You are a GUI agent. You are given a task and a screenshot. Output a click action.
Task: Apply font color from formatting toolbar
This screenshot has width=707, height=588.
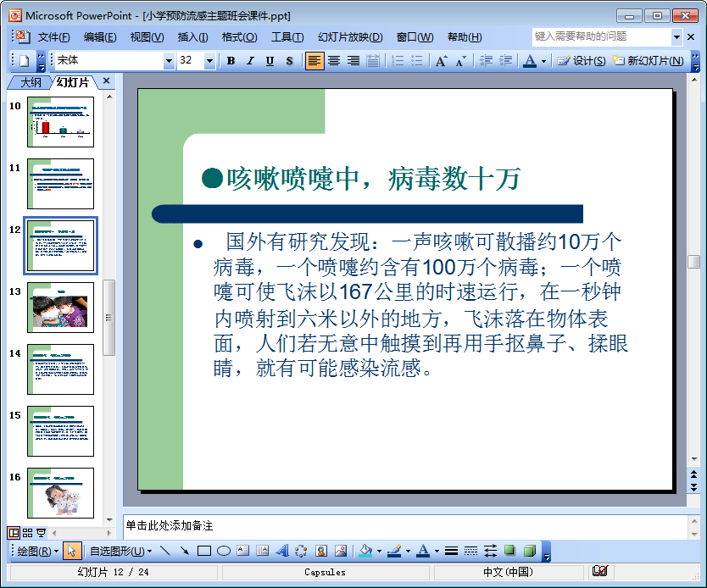(531, 61)
